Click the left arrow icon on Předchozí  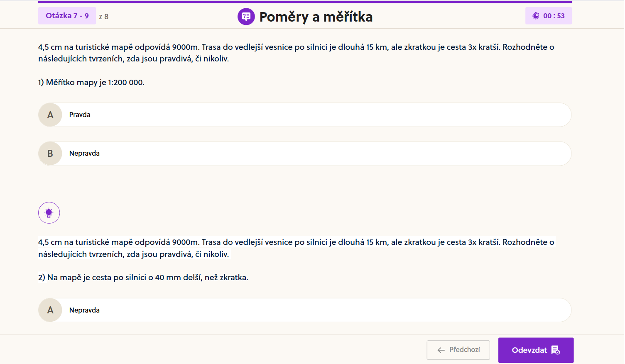point(441,350)
